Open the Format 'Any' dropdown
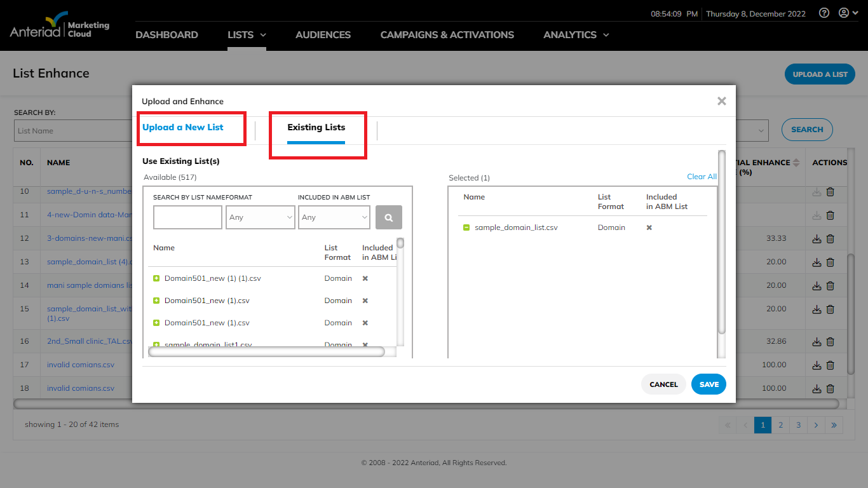 [x=261, y=217]
